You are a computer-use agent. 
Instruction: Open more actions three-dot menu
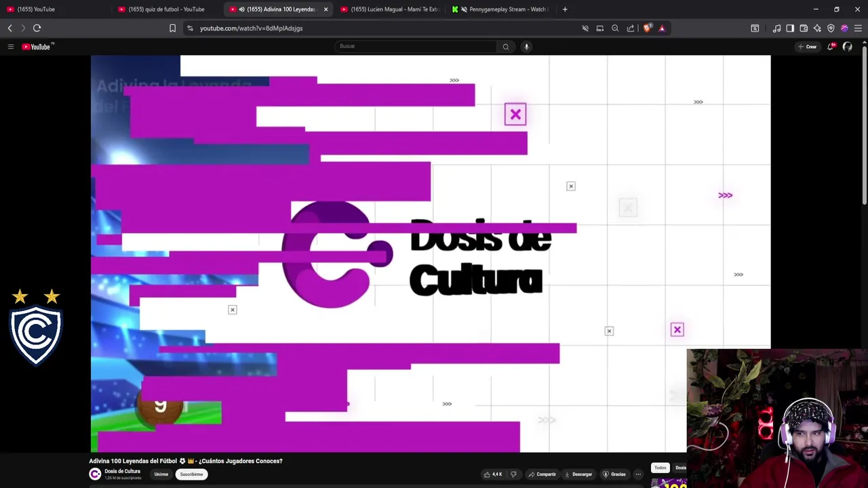click(638, 474)
